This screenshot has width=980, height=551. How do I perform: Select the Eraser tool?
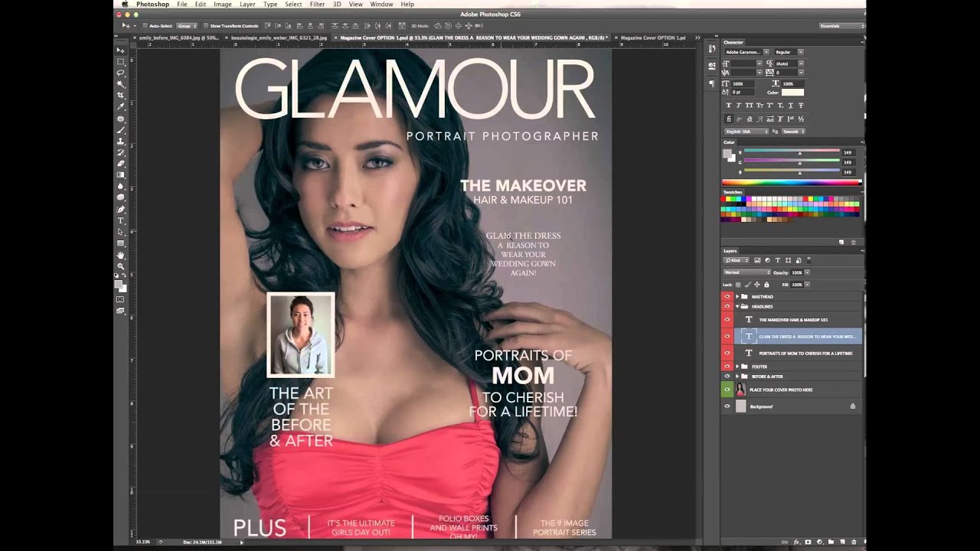coord(121,163)
